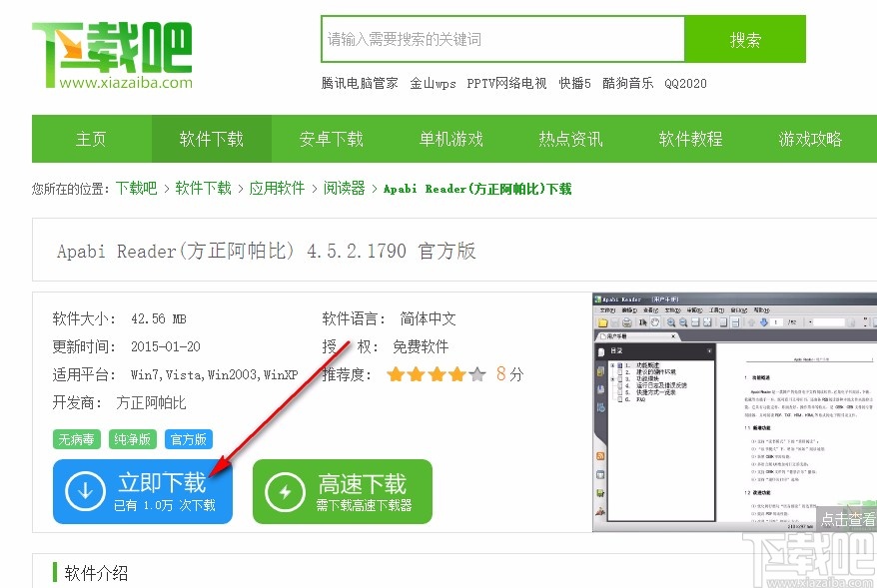Viewport: 877px width, 588px height.
Task: Open the 酷狗音乐 hot search link
Action: (x=627, y=83)
